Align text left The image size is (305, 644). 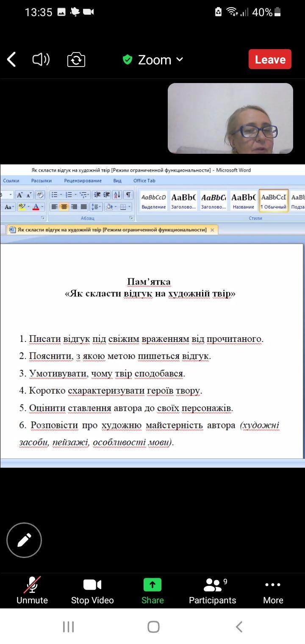54,207
